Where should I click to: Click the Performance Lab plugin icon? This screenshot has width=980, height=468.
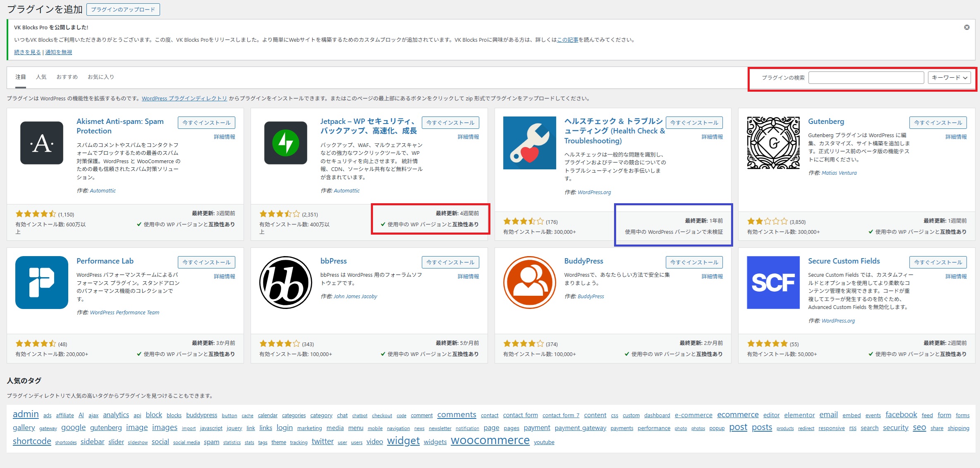[42, 283]
